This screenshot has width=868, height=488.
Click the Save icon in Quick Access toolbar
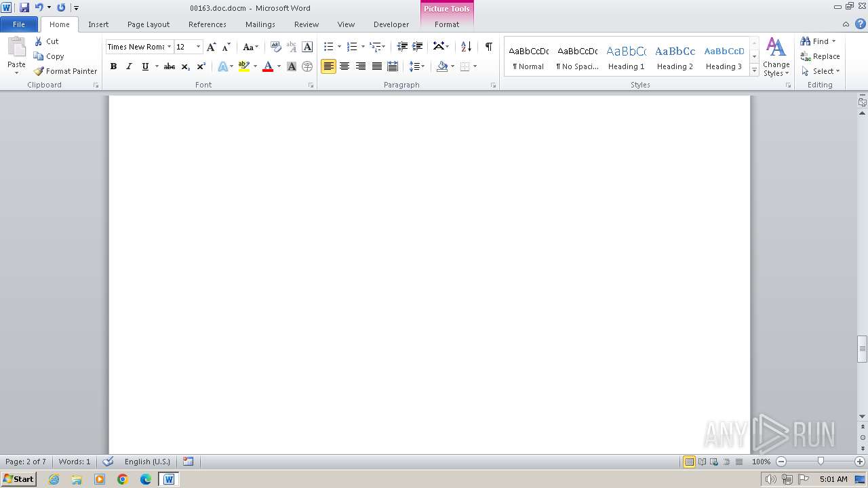click(24, 7)
